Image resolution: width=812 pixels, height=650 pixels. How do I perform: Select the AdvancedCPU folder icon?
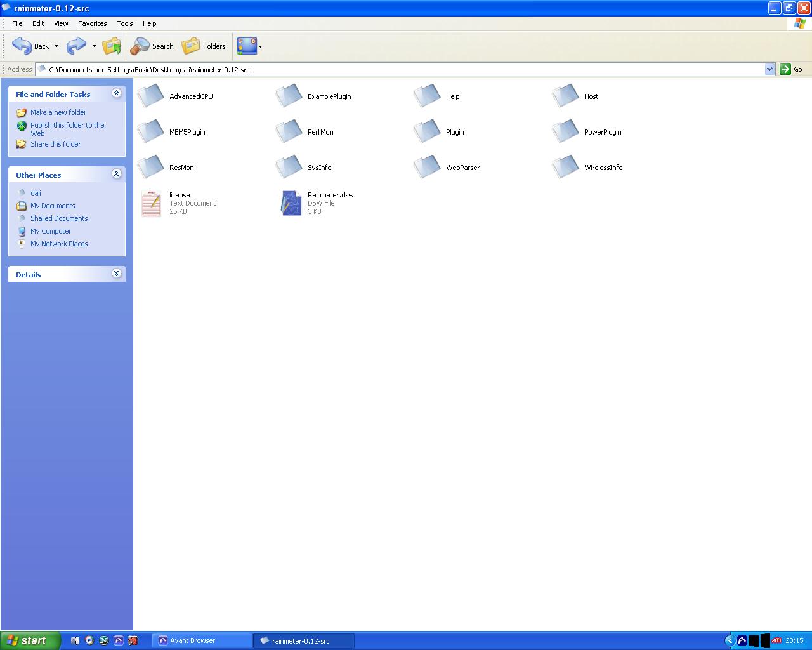[x=151, y=96]
